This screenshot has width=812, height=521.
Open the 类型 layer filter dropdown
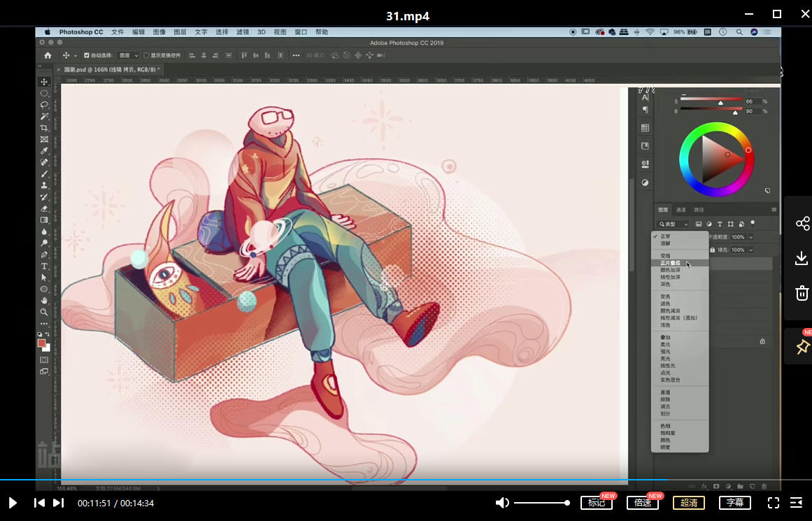(x=674, y=224)
